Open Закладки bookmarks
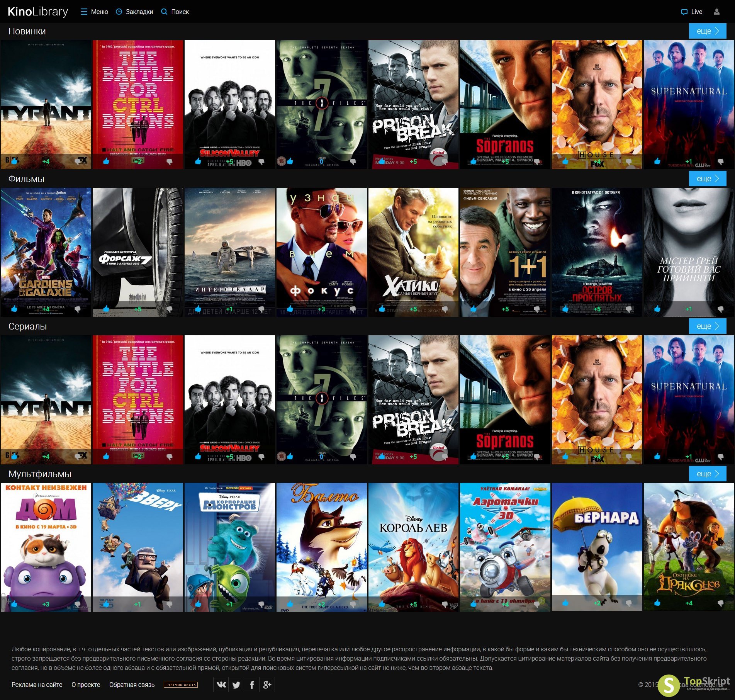 tap(134, 12)
